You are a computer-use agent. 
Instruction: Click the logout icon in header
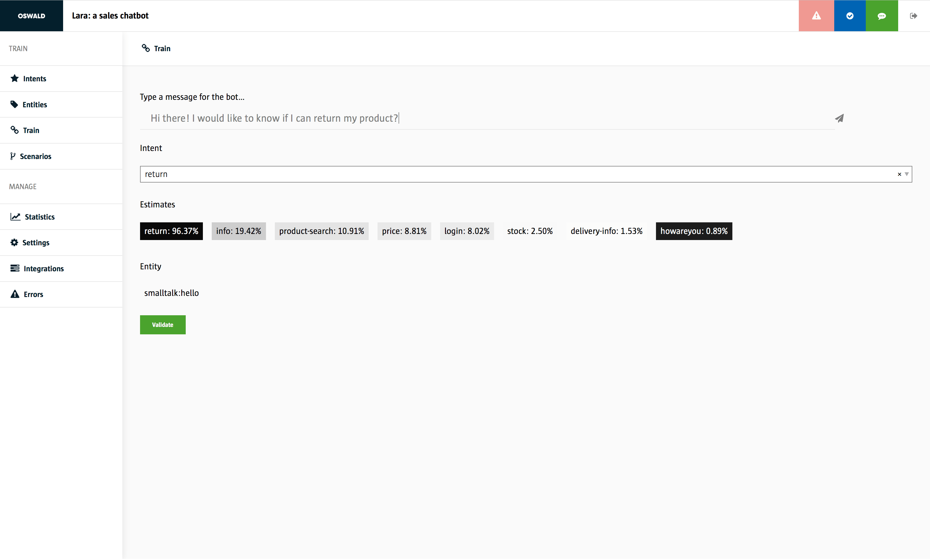913,16
